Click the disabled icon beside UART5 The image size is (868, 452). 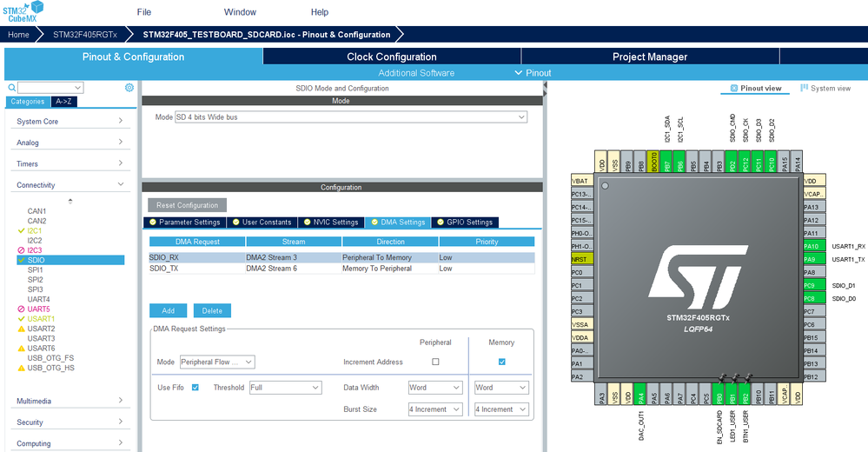tap(21, 309)
